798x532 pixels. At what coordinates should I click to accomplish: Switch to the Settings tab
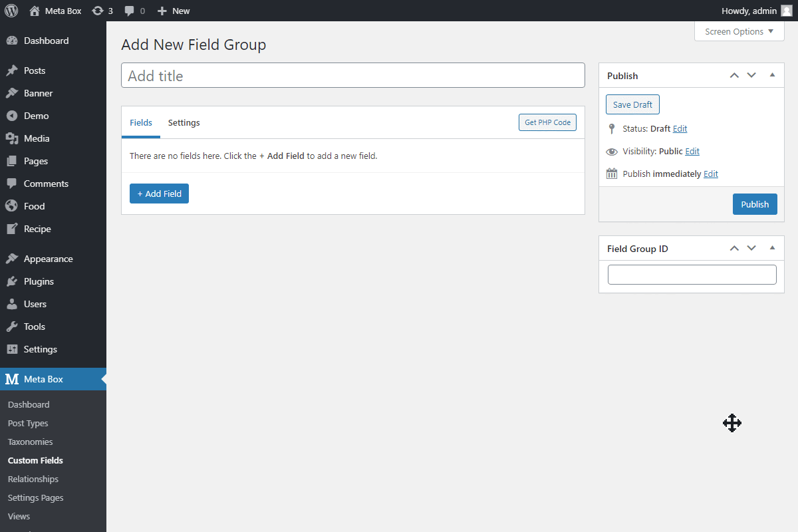tap(184, 122)
